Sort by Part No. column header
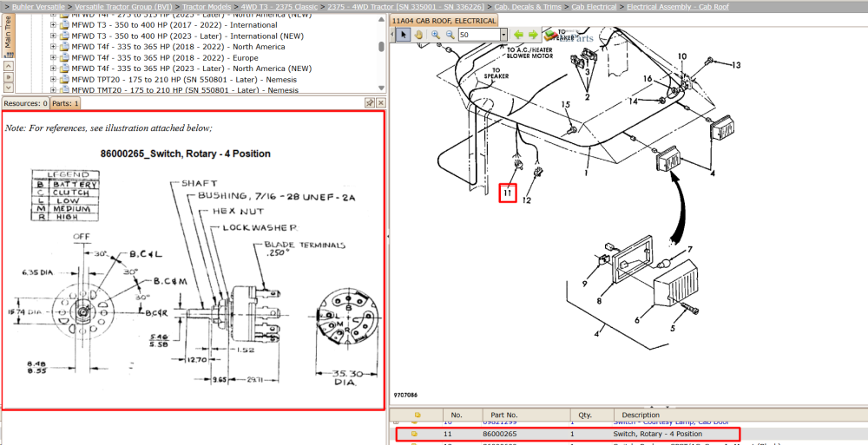 526,415
